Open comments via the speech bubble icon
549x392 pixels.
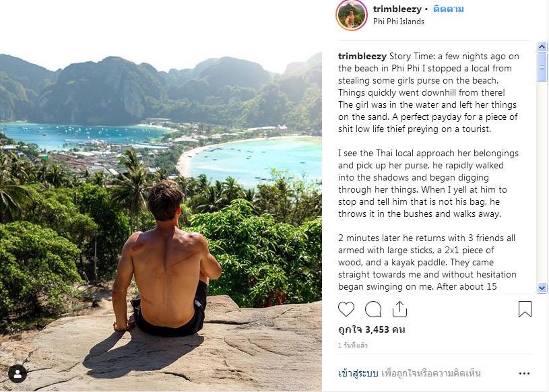coord(373,309)
